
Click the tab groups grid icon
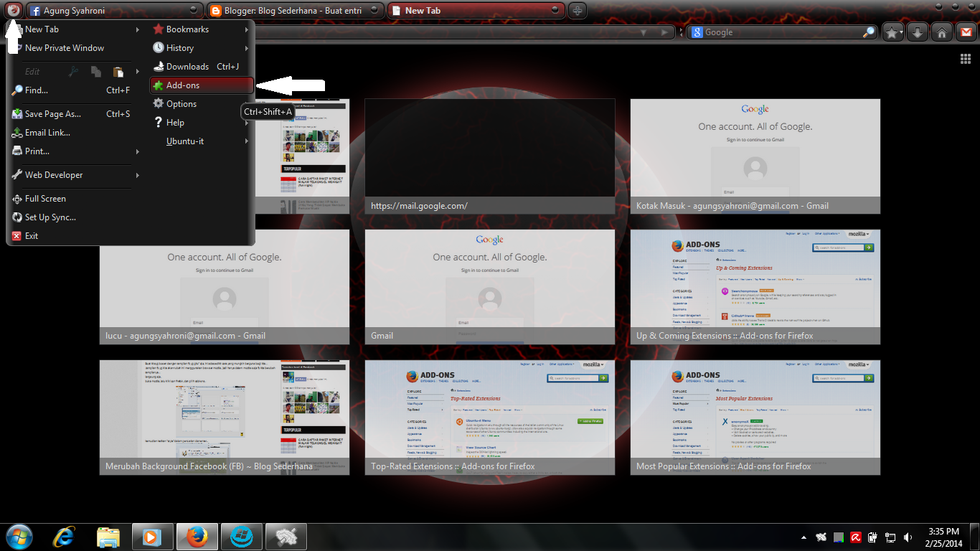[966, 58]
